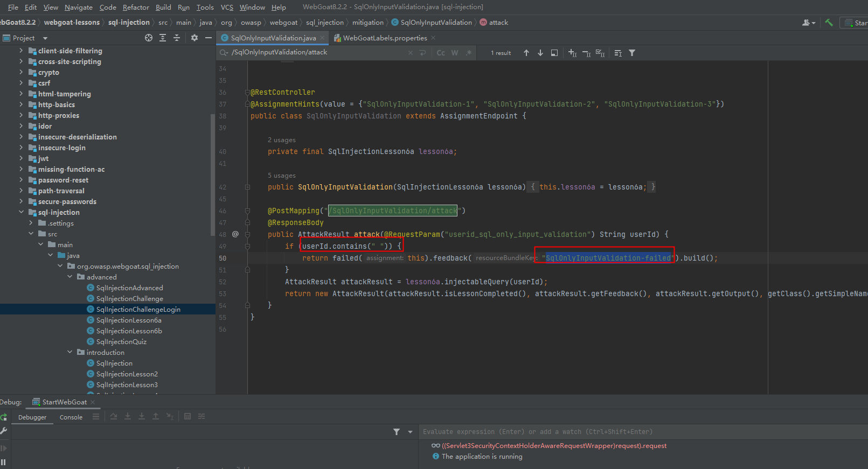
Task: Click the frames filter funnel icon
Action: pyautogui.click(x=397, y=432)
